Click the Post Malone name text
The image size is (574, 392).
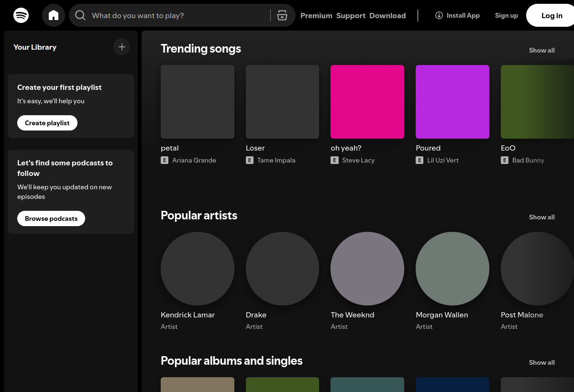point(522,315)
